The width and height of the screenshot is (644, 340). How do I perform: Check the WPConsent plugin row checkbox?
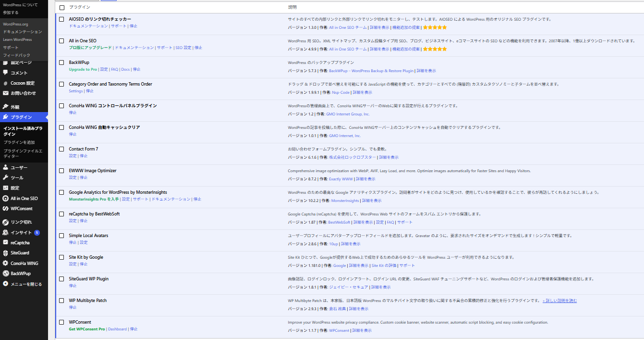tap(61, 322)
